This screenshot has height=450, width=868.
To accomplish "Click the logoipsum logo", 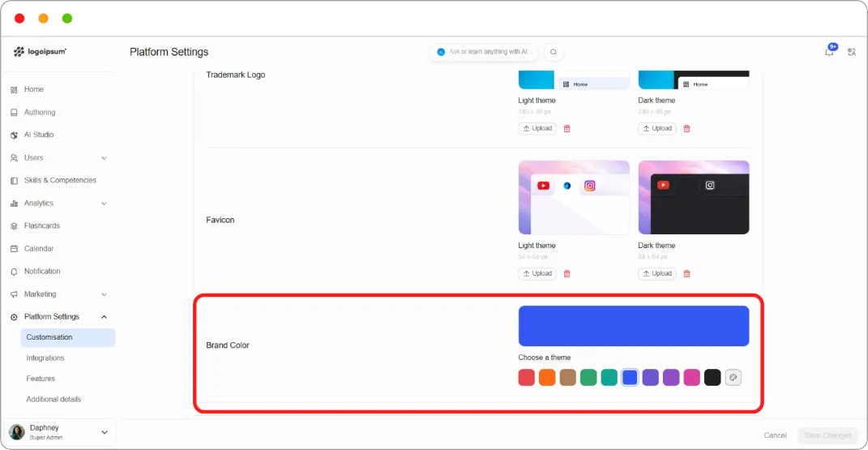I will [40, 51].
